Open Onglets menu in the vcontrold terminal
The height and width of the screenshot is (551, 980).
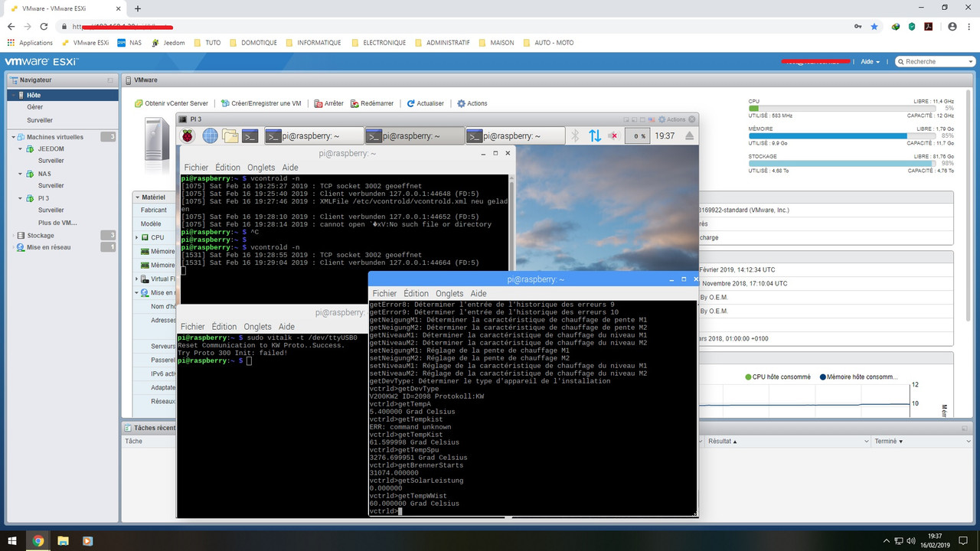point(261,167)
